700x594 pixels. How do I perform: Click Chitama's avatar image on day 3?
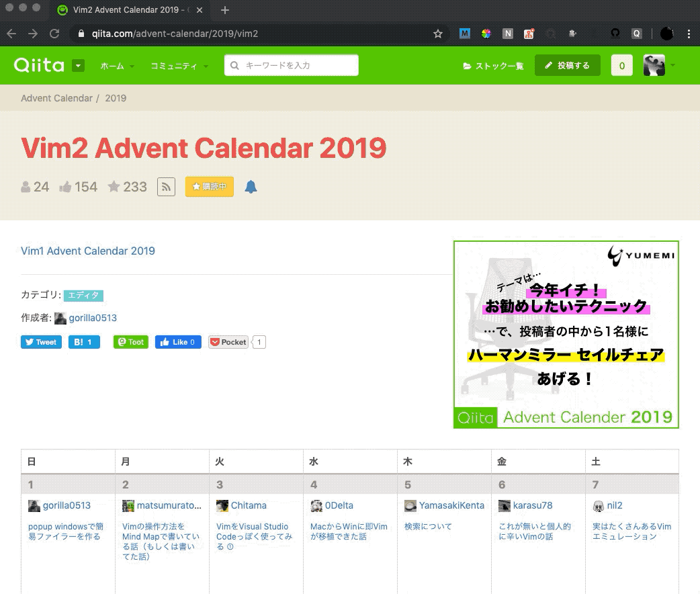tap(222, 505)
